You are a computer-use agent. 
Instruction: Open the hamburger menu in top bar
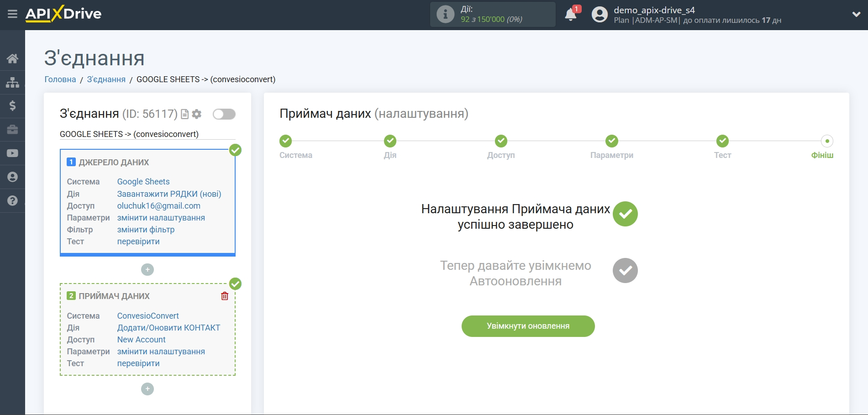12,14
